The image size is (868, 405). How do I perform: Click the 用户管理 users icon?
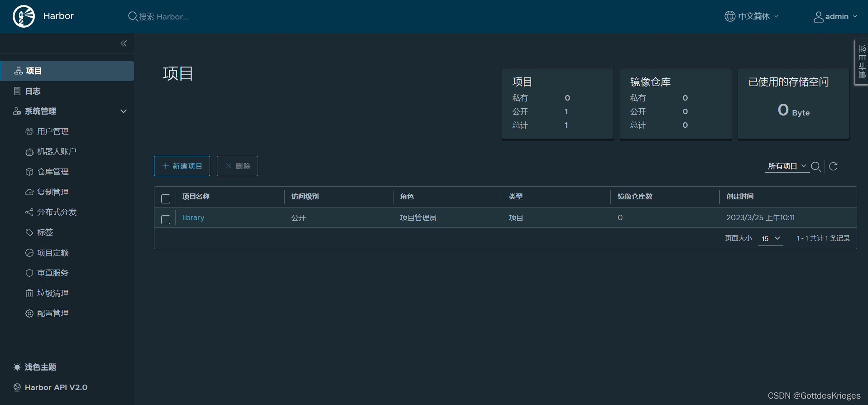[29, 131]
